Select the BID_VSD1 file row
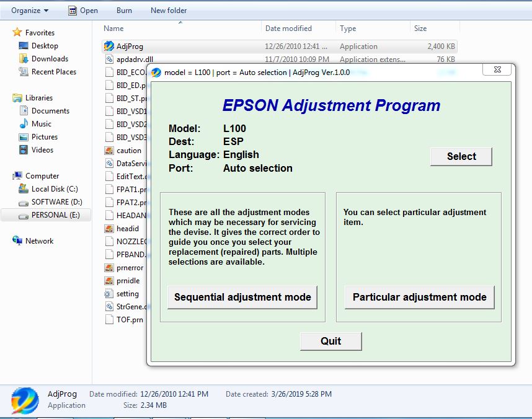Viewport: 532px width, 419px height. click(x=125, y=112)
